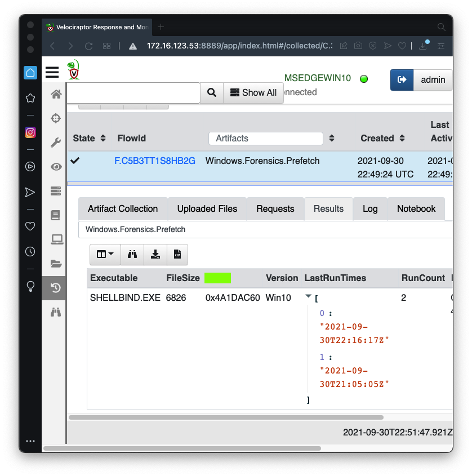This screenshot has height=476, width=472.
Task: Click the admin user button
Action: [x=433, y=79]
